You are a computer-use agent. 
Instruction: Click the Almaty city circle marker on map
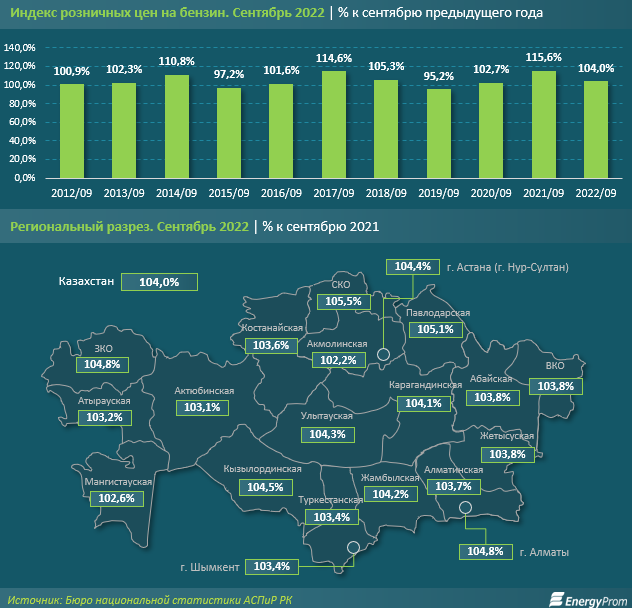click(466, 509)
